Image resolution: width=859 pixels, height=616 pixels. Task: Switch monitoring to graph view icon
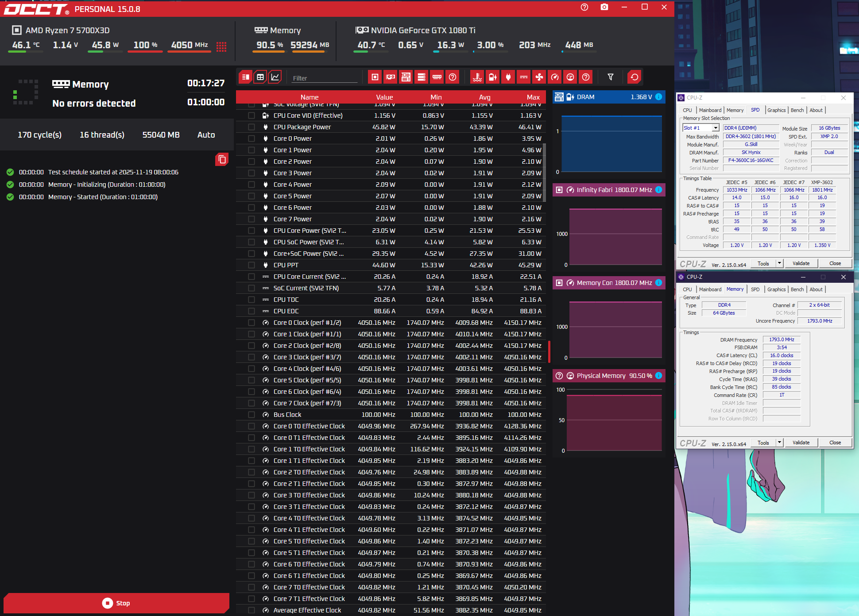pos(275,77)
